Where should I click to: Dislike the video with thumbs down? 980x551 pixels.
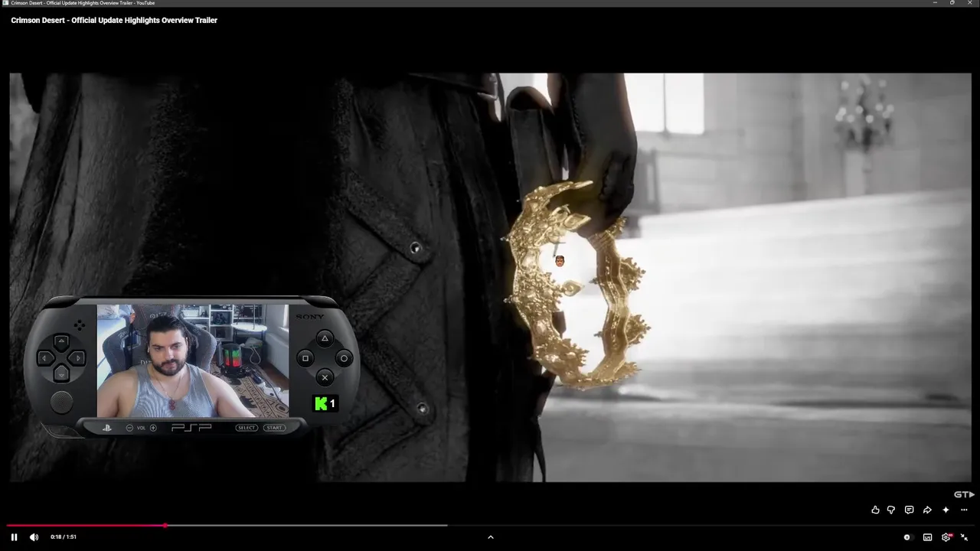[x=891, y=510]
